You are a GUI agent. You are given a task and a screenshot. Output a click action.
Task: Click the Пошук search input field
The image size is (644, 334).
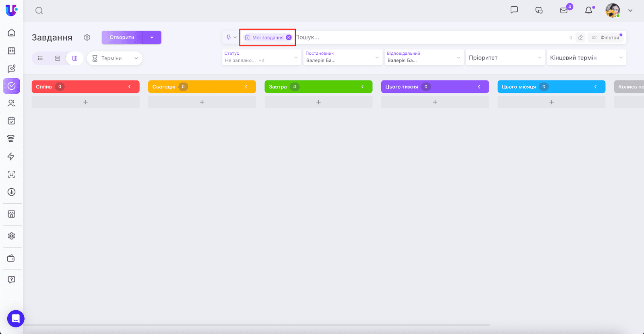point(431,37)
